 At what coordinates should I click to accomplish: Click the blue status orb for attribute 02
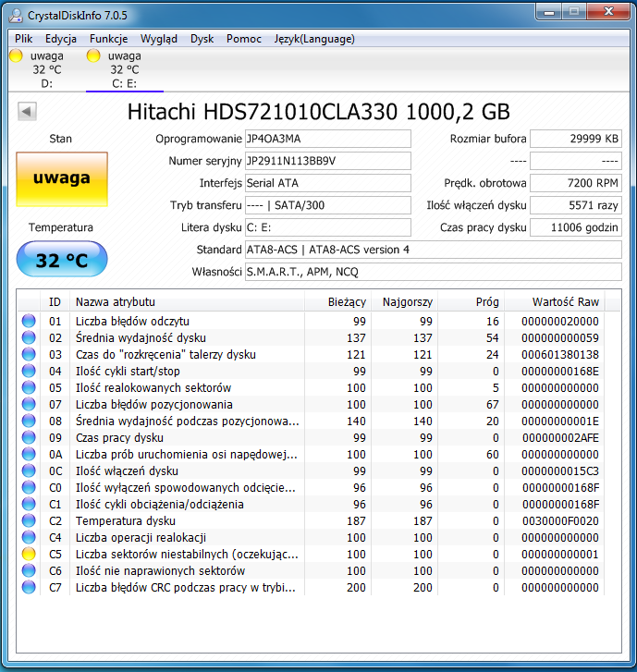click(x=29, y=337)
